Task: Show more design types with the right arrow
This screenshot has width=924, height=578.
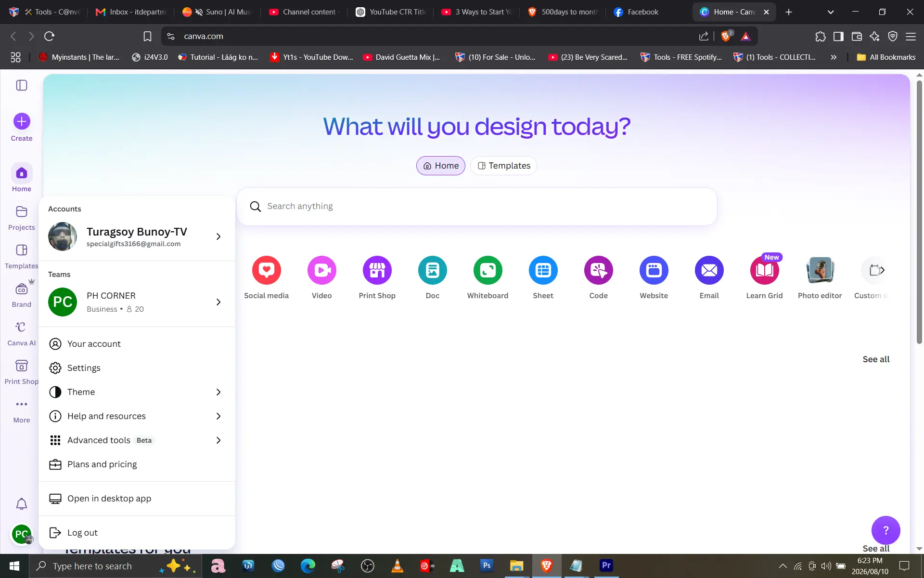Action: pyautogui.click(x=882, y=270)
